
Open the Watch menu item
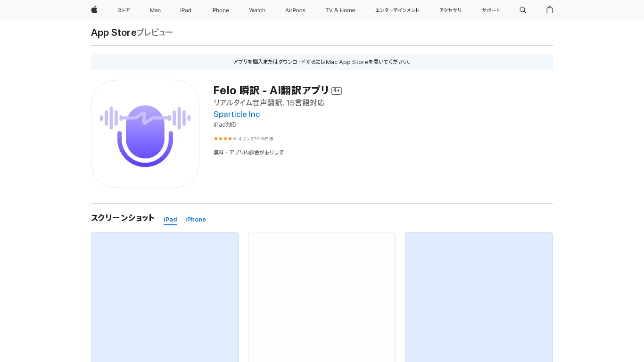257,10
